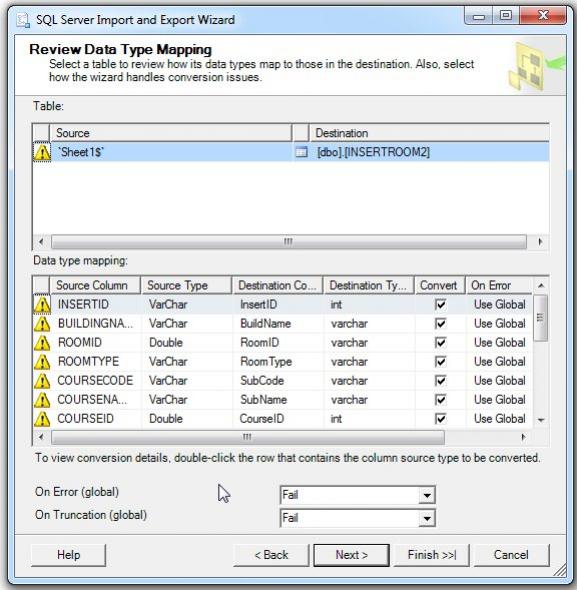
Task: Click down arrow of mapping grid scrollbar
Action: pos(541,420)
